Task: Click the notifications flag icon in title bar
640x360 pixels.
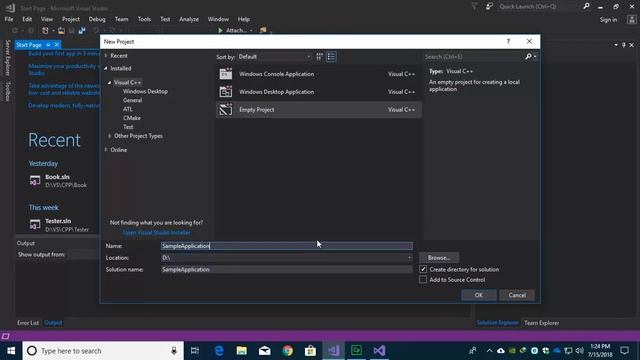Action: (474, 6)
